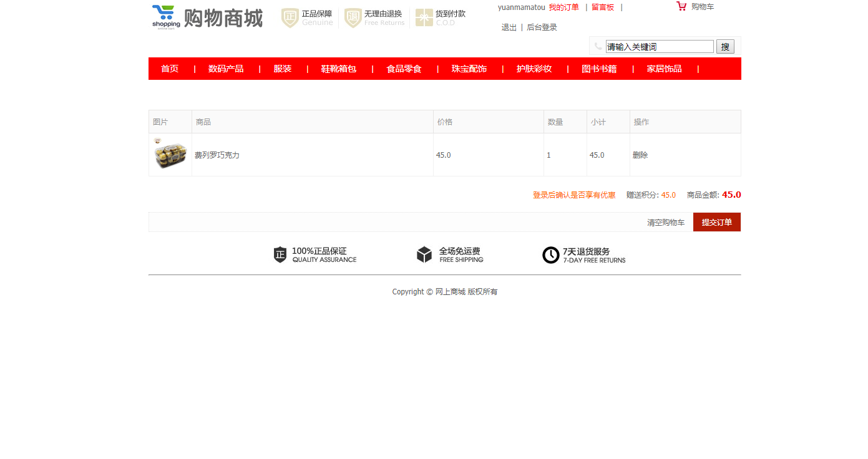868x459 pixels.
Task: Select the 数码产品 nav menu item
Action: 227,69
